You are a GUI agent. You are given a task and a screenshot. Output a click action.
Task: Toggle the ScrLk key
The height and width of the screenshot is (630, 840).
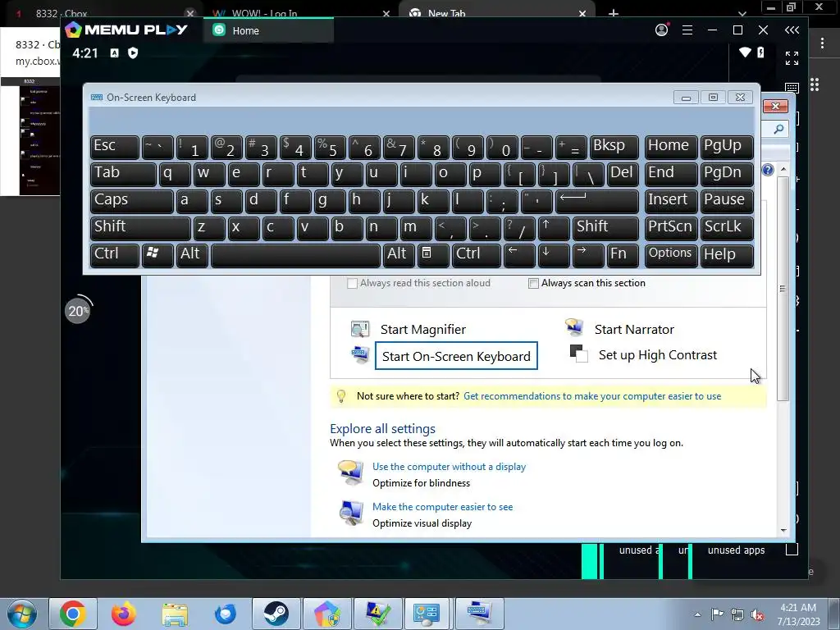[727, 228]
